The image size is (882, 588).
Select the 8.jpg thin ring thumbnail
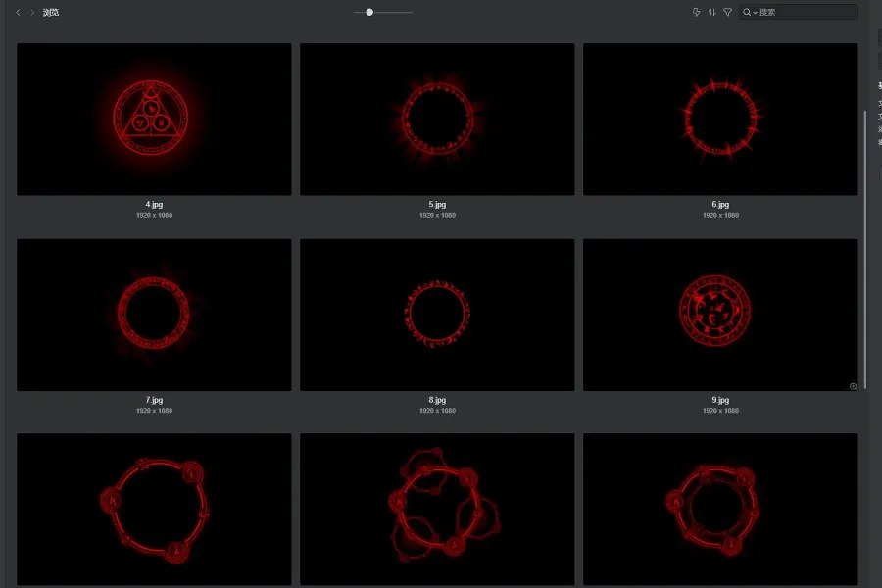click(437, 315)
